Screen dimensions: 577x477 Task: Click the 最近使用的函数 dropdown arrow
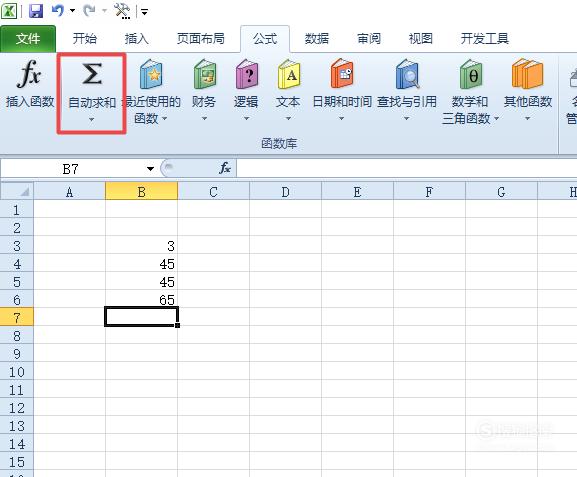pos(164,119)
